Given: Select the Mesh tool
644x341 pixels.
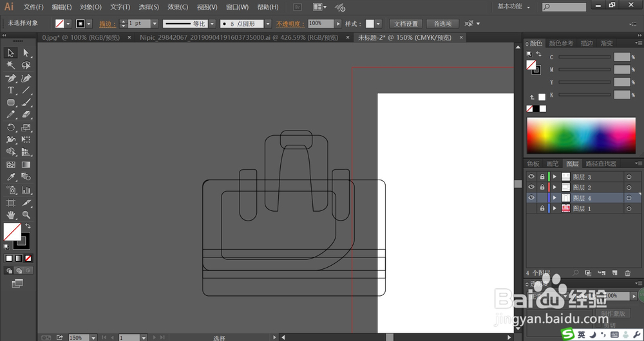Looking at the screenshot, I should [x=11, y=165].
